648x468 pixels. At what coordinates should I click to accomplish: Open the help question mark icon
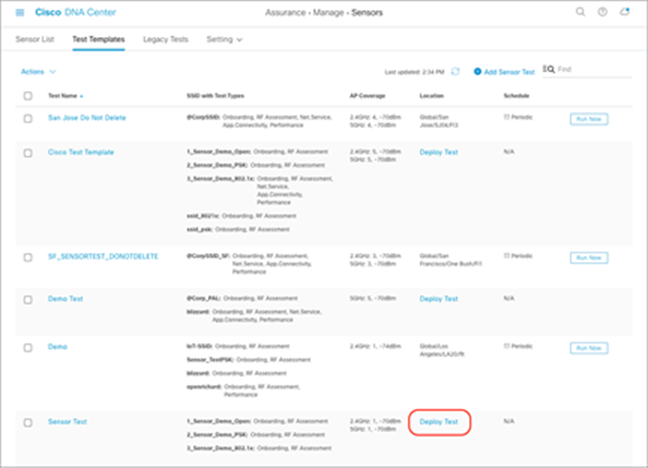point(603,12)
